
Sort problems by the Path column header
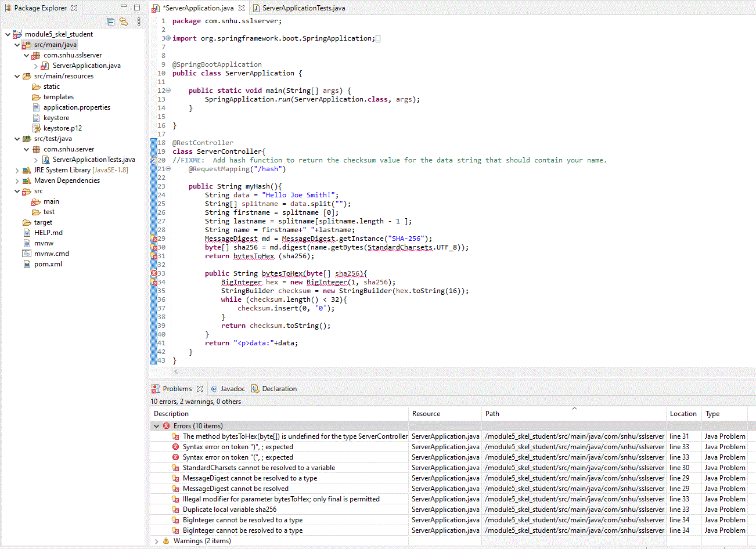492,413
